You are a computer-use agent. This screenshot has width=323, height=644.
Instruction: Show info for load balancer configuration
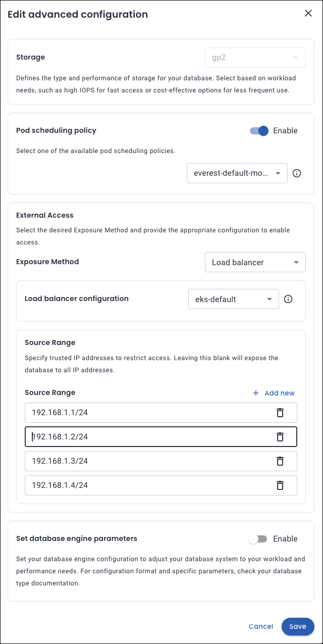288,299
